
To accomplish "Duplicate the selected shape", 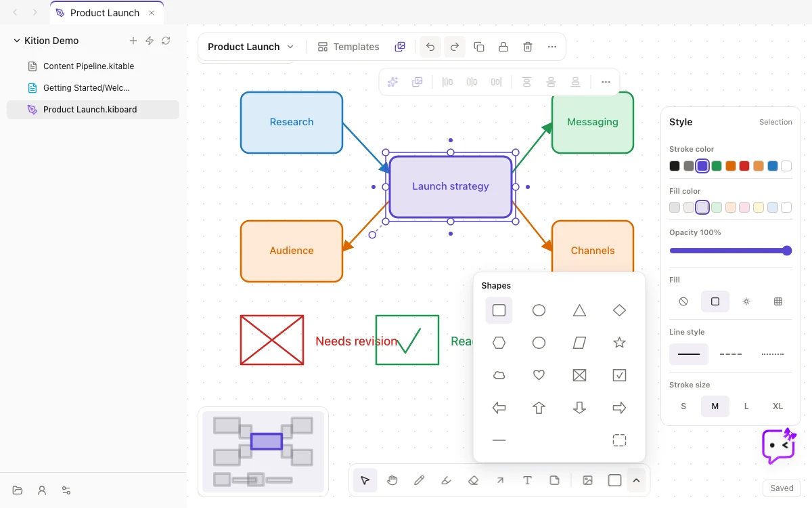I will click(x=479, y=47).
